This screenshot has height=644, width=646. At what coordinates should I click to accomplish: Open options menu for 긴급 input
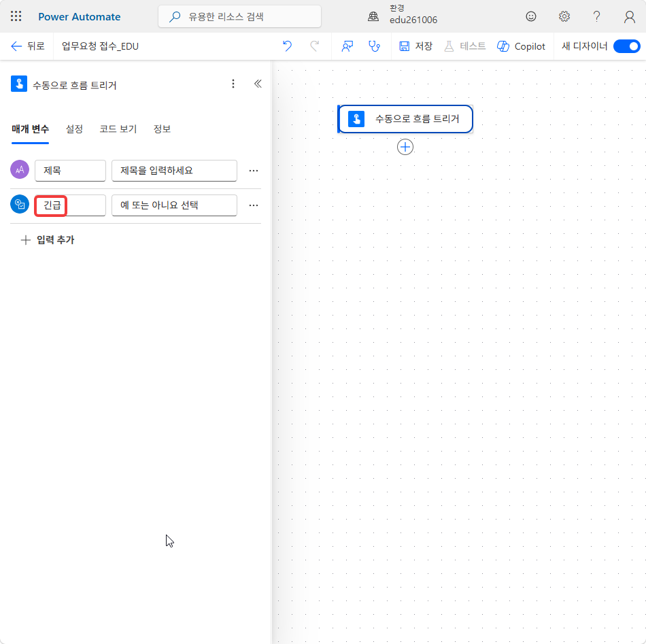[x=254, y=205]
